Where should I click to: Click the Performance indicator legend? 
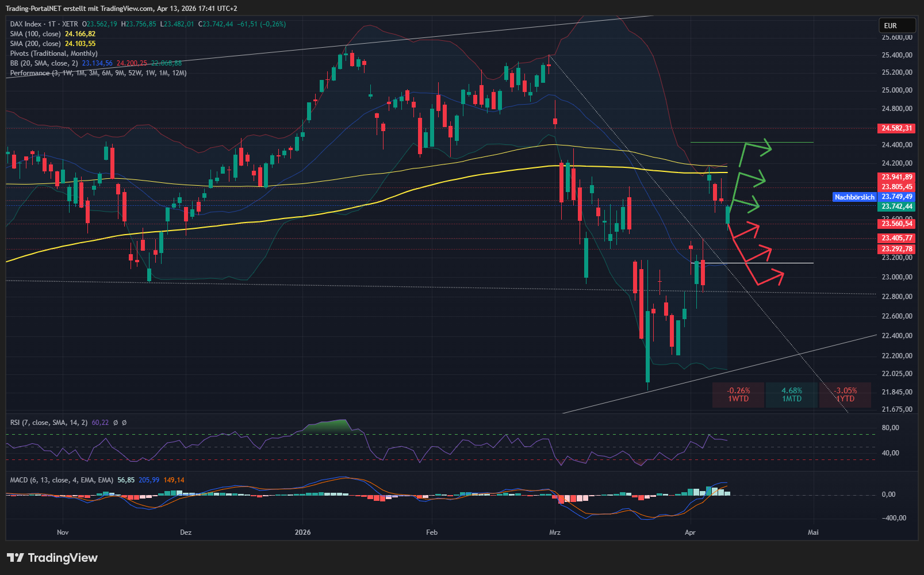29,73
